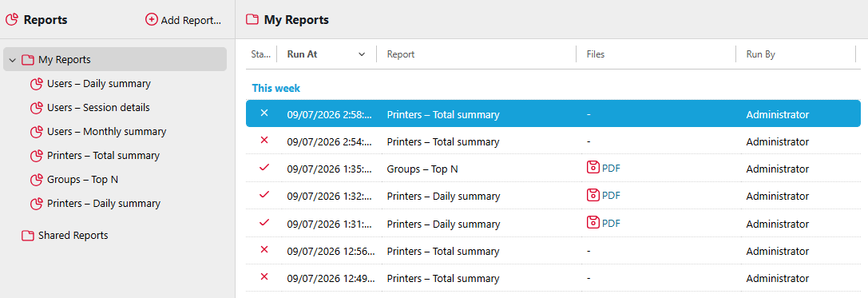Open Printers – Total summary in tree
Screen dimensions: 868x298
pos(104,156)
